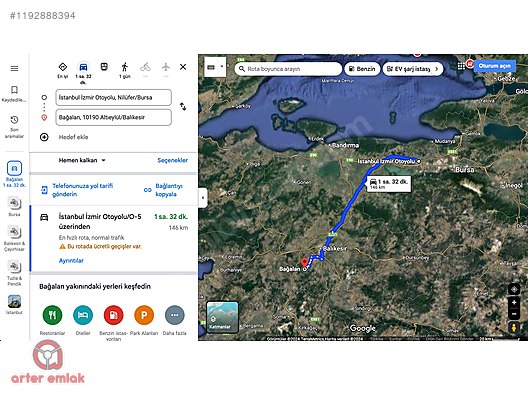Select Tuzla & Pendik recent route
Viewport: 528px width, 396px height.
(x=14, y=273)
